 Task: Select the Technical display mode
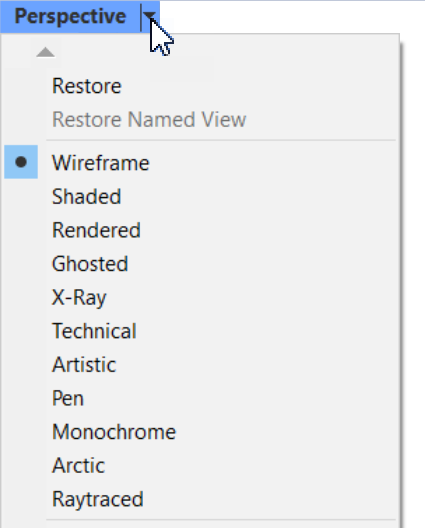[94, 331]
